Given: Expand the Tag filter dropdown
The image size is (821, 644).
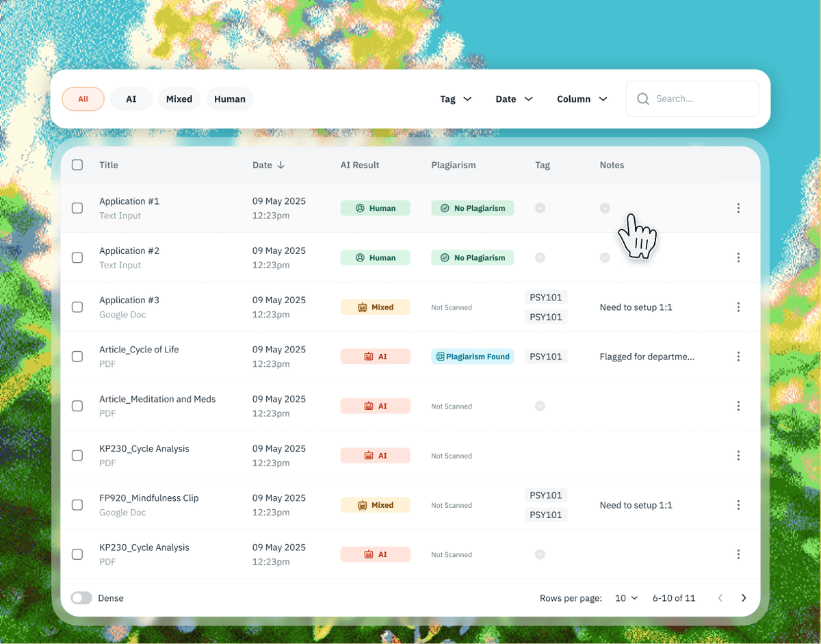Looking at the screenshot, I should coord(456,99).
